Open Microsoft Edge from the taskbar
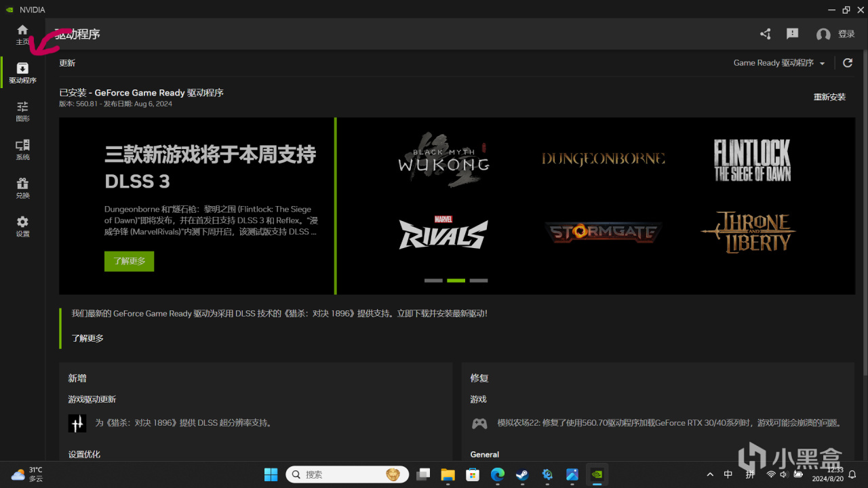The image size is (868, 488). pyautogui.click(x=498, y=474)
